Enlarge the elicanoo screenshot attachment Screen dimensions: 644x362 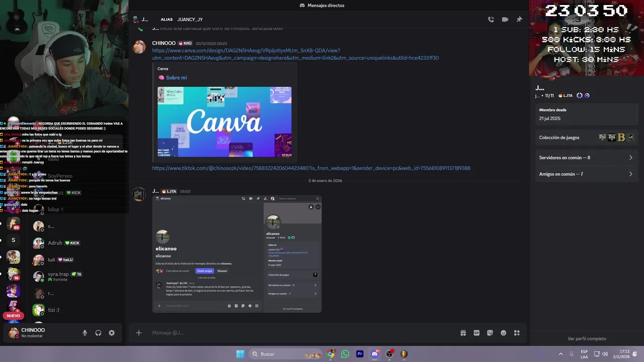[x=237, y=254]
